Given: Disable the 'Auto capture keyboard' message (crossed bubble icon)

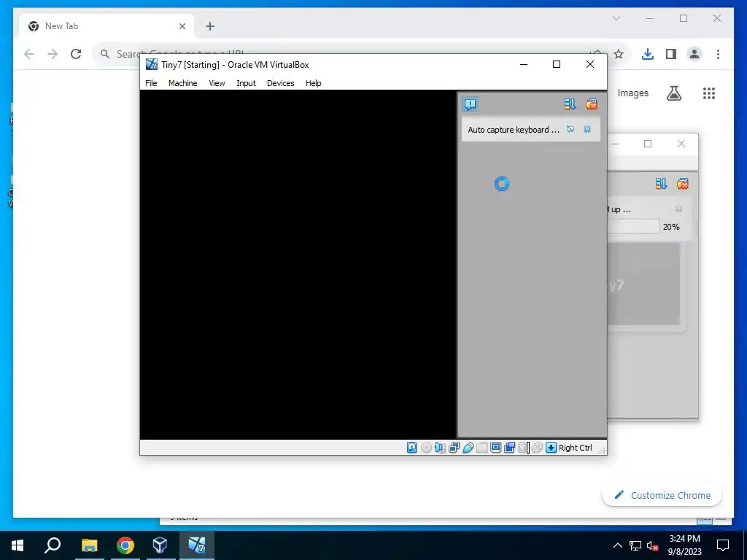Looking at the screenshot, I should point(570,129).
